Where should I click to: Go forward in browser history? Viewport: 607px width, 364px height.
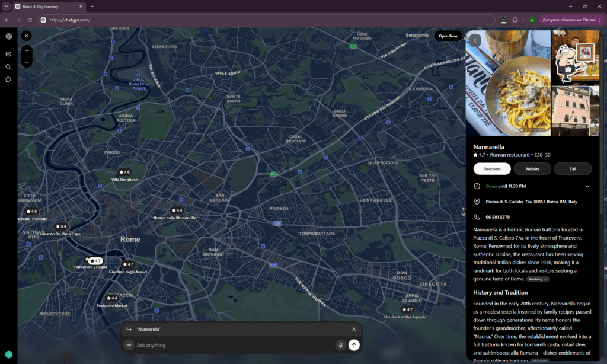click(18, 20)
